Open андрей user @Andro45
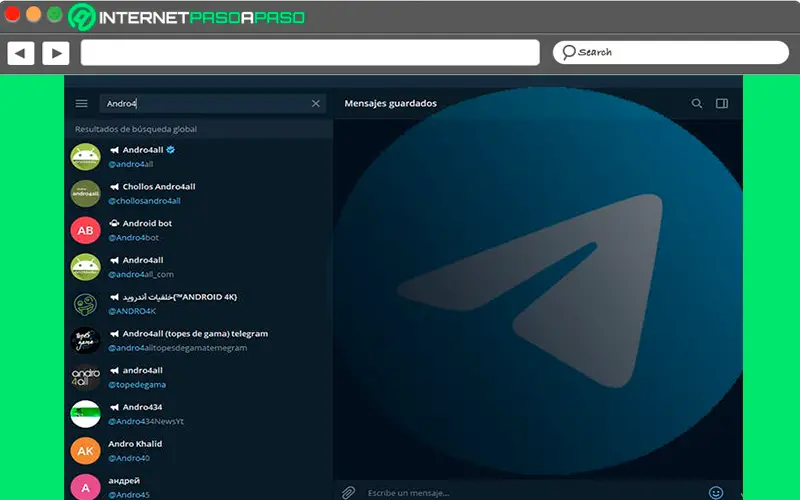Screen dimensions: 800x500 199,486
